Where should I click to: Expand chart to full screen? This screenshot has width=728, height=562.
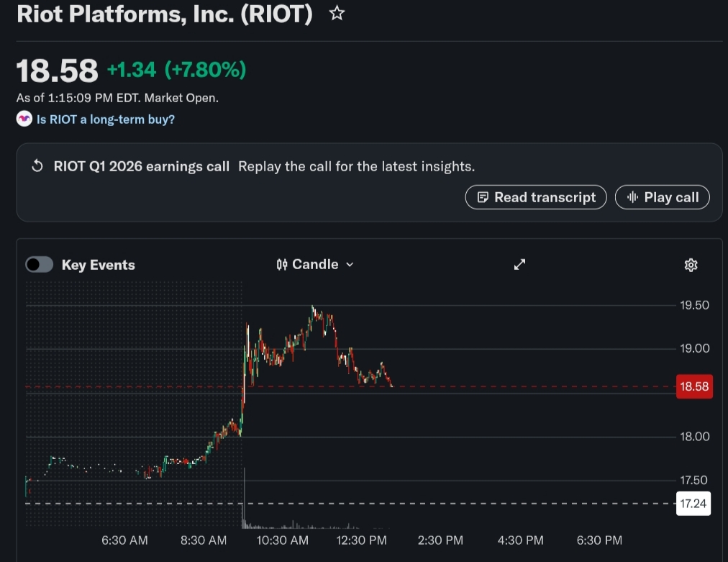coord(519,264)
